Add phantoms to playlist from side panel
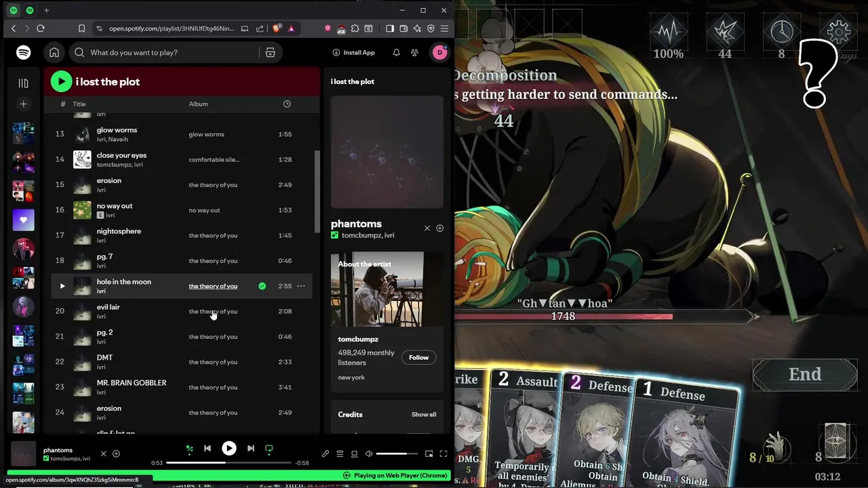 pyautogui.click(x=439, y=228)
